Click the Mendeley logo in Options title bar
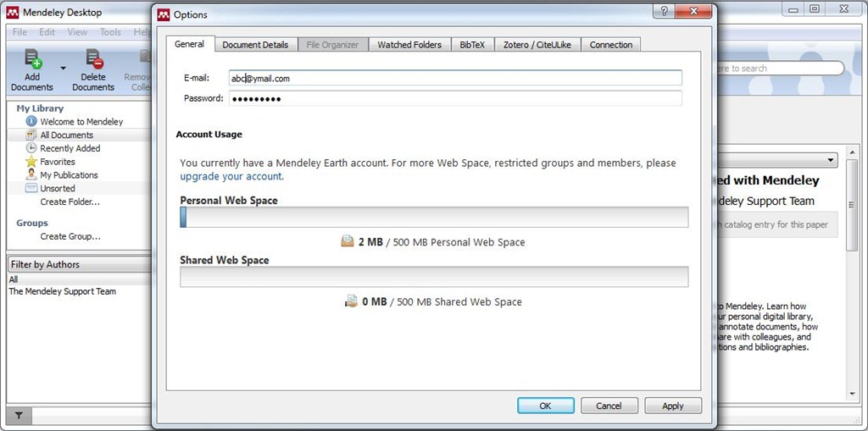The height and width of the screenshot is (431, 868). (x=164, y=15)
